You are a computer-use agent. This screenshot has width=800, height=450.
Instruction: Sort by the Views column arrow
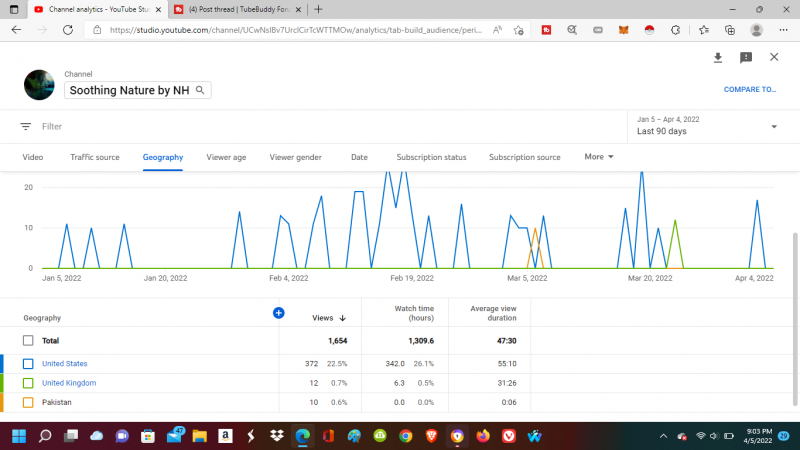click(343, 318)
